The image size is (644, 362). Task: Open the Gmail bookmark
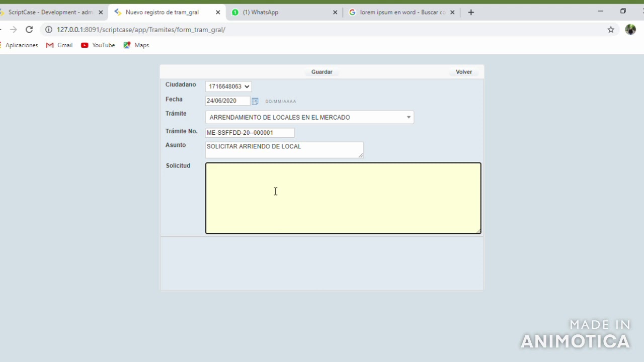pos(59,45)
